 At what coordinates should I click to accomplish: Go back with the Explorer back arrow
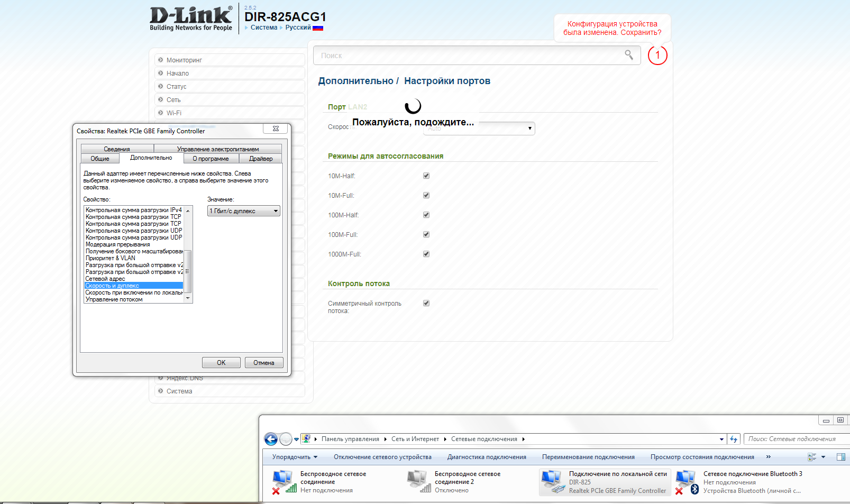tap(271, 439)
